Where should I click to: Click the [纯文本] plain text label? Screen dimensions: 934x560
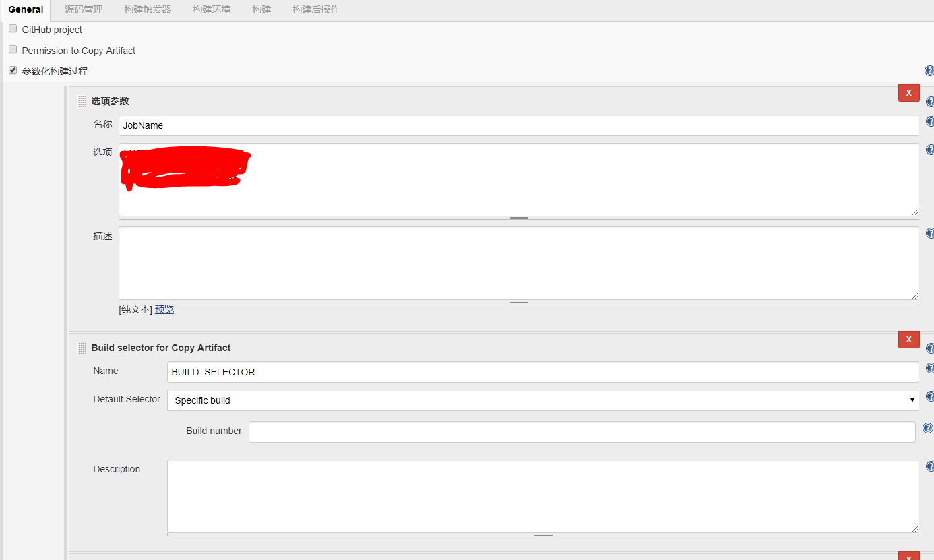135,309
